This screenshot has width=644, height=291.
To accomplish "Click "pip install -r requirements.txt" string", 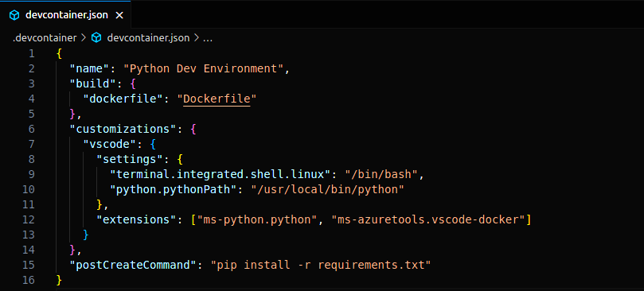I will 320,265.
